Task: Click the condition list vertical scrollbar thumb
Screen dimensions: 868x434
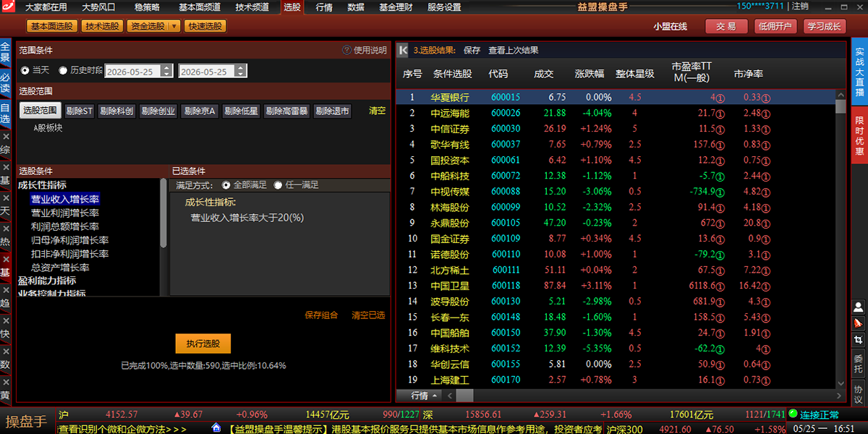Action: (x=163, y=213)
